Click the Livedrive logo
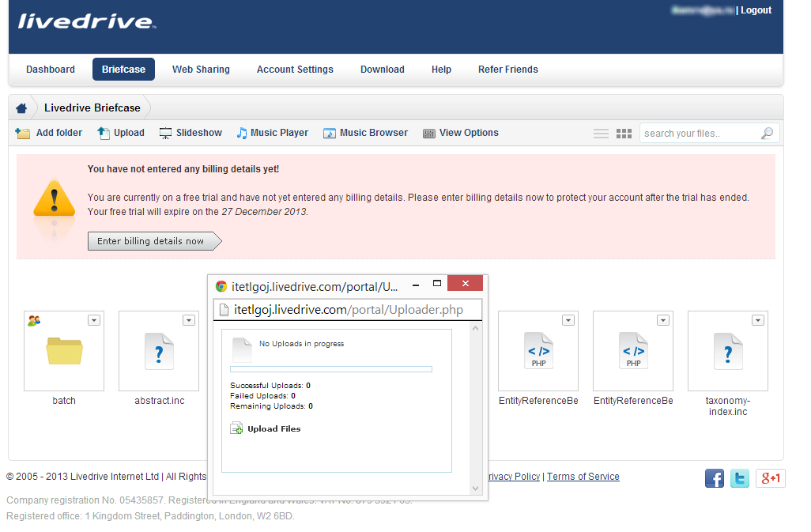 (87, 21)
